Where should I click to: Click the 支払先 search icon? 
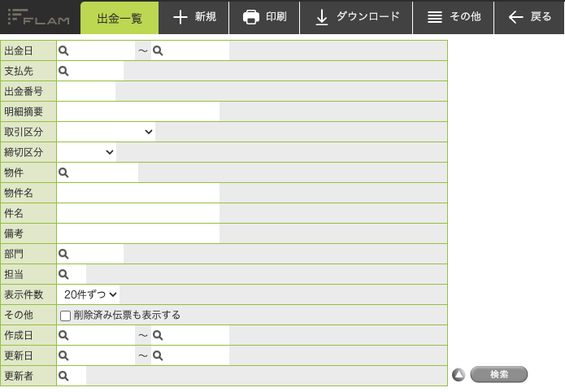(x=63, y=71)
